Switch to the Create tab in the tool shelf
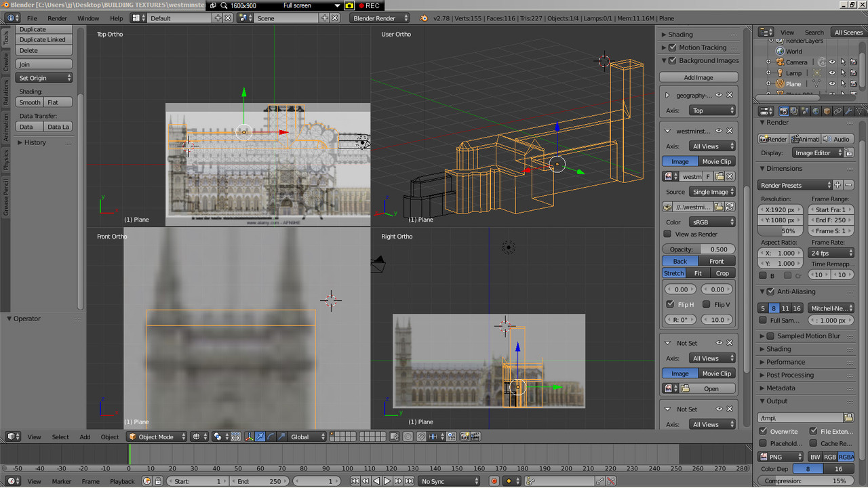This screenshot has width=868, height=488. [6, 63]
